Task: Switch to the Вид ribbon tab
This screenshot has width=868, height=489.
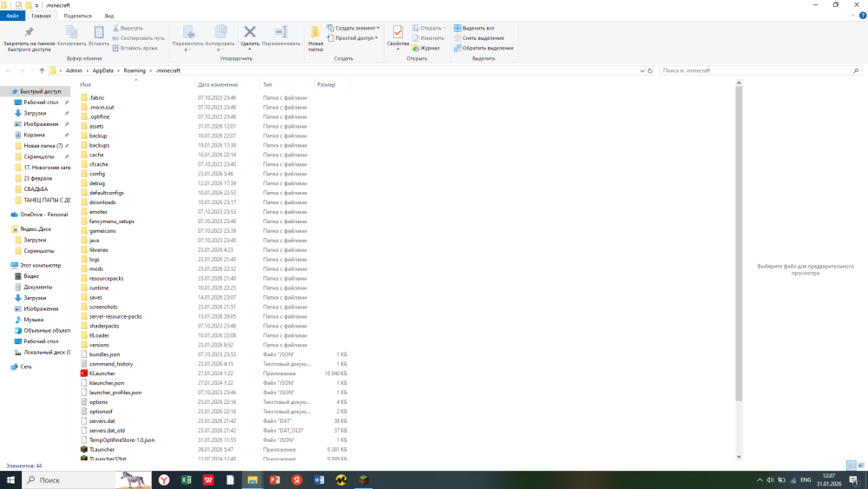Action: point(109,16)
